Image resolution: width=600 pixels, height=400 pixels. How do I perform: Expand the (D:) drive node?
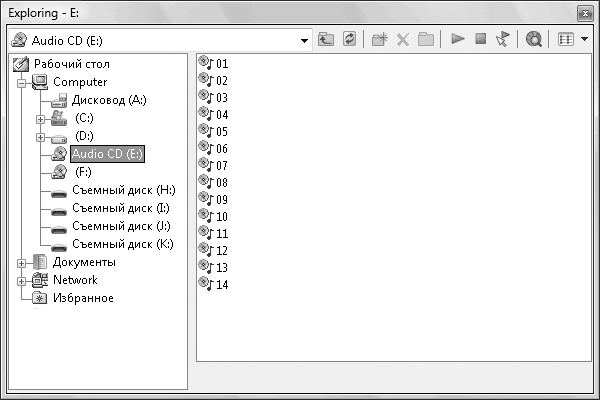(x=41, y=136)
